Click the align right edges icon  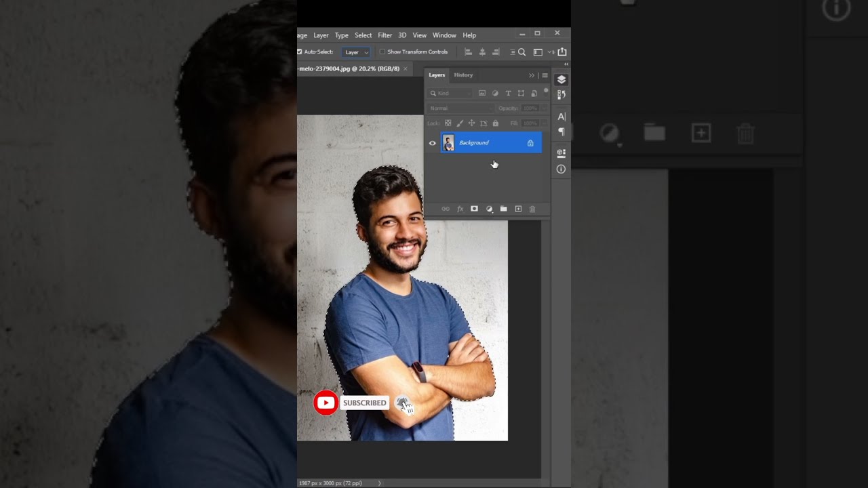(496, 52)
